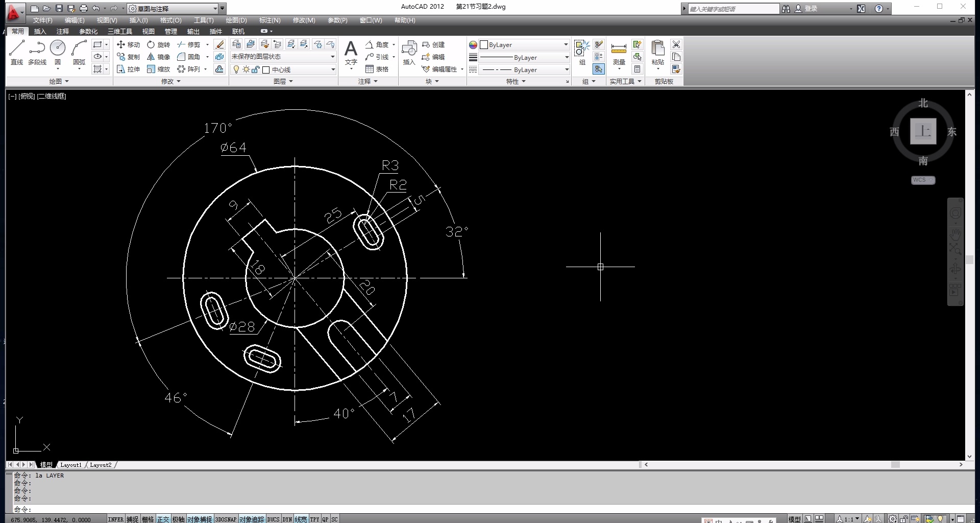
Task: Choose the Move (移动) tool
Action: tap(128, 45)
